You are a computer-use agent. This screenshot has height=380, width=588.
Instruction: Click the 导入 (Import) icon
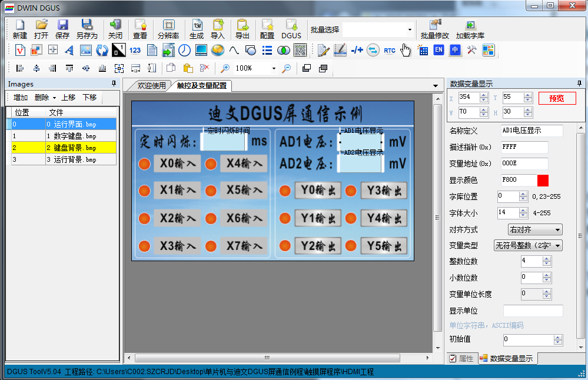(x=218, y=29)
